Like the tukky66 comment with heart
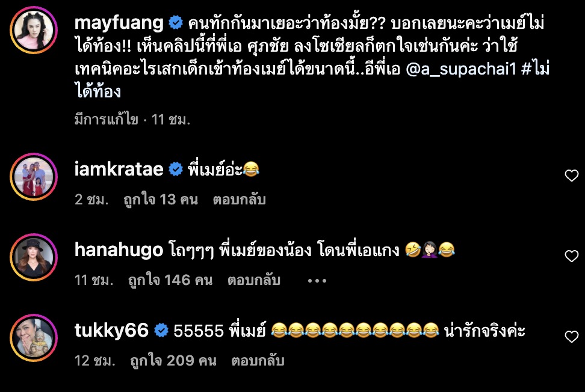The image size is (585, 392). [571, 337]
